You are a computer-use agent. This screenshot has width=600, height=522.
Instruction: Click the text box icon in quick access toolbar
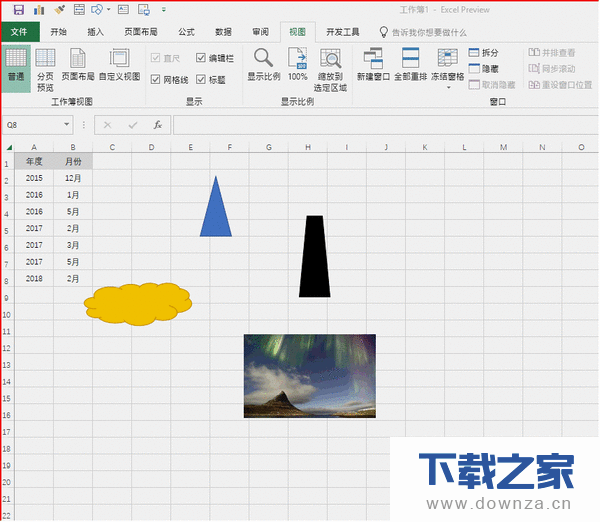(123, 10)
